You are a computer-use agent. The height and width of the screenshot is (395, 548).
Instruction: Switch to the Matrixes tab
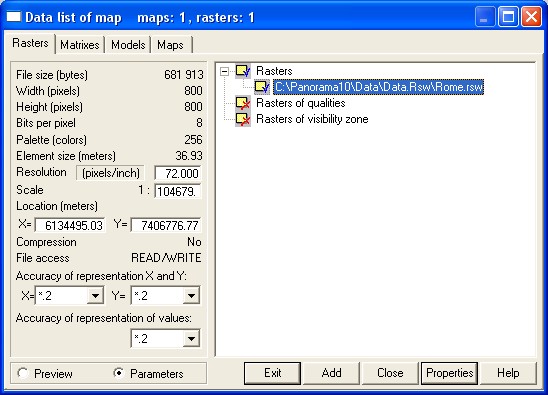(x=80, y=45)
